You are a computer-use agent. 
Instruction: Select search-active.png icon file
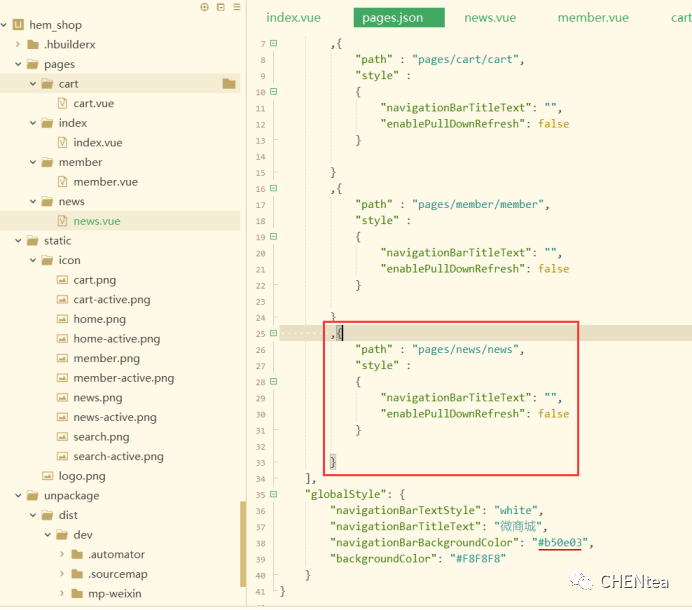pyautogui.click(x=118, y=456)
